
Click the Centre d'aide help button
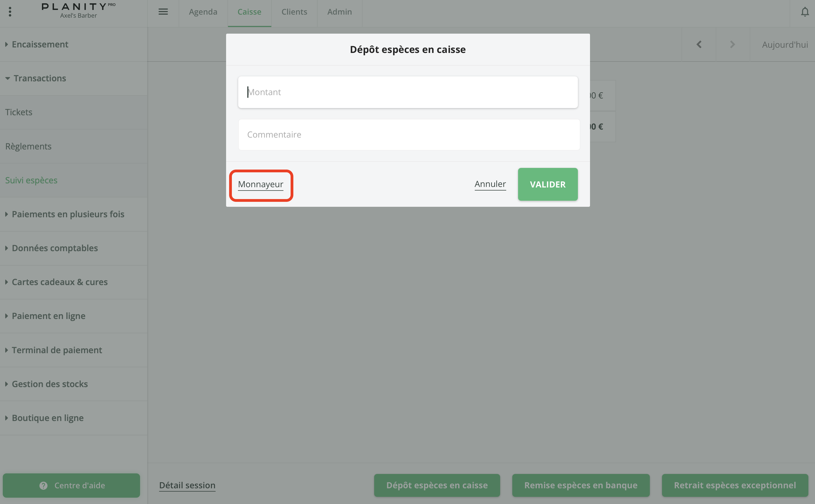71,485
